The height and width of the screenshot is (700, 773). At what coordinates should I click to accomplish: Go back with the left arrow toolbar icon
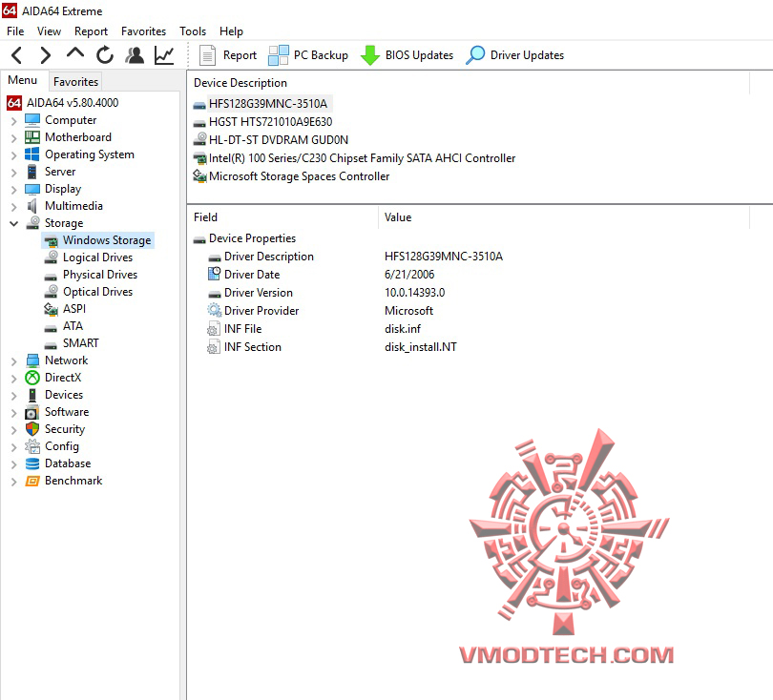pos(17,55)
